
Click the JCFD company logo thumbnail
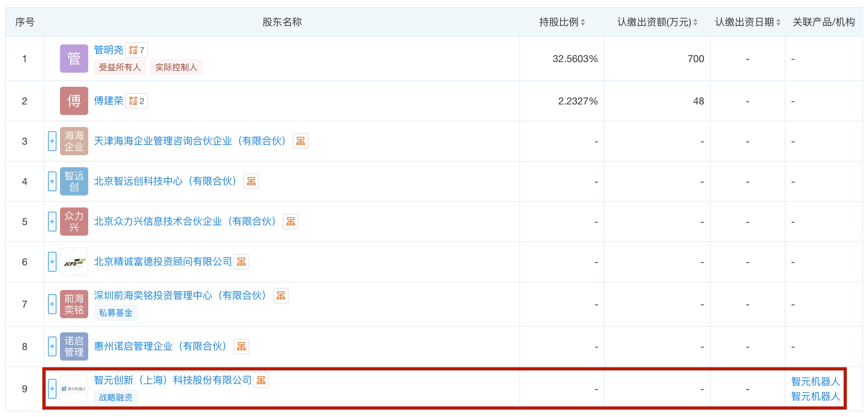pos(74,262)
